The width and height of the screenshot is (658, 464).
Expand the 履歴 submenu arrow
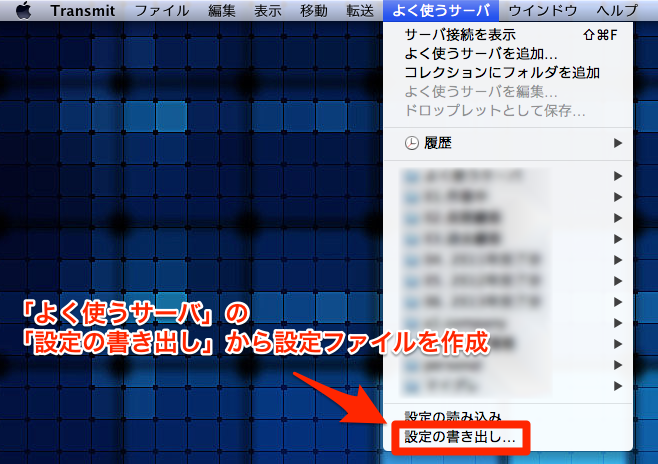[x=618, y=143]
